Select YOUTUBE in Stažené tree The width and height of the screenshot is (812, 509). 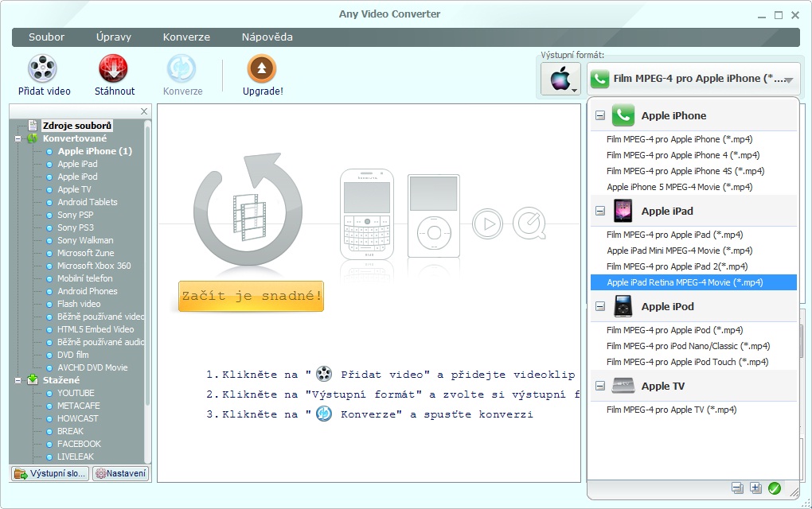tap(76, 393)
